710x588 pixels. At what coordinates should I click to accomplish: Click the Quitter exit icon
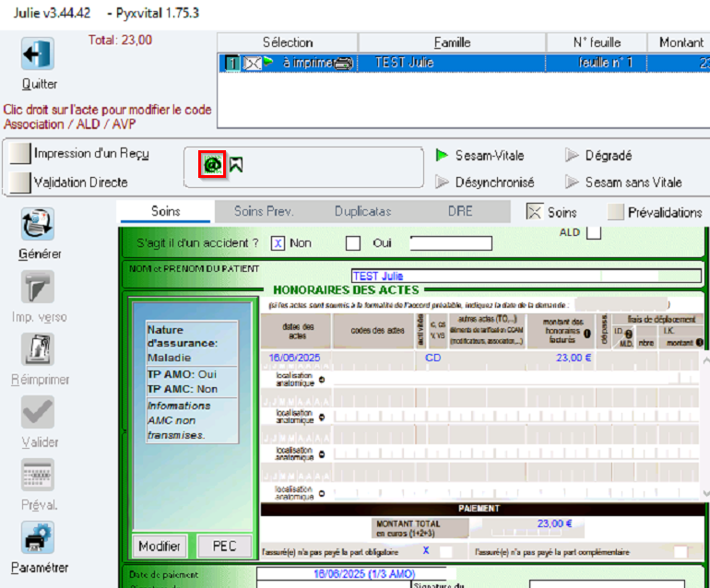[x=38, y=53]
